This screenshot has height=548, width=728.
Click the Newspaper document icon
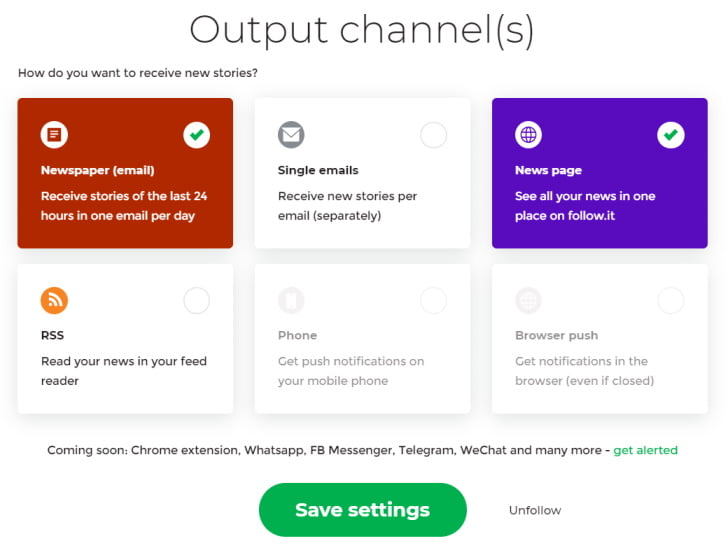[54, 135]
